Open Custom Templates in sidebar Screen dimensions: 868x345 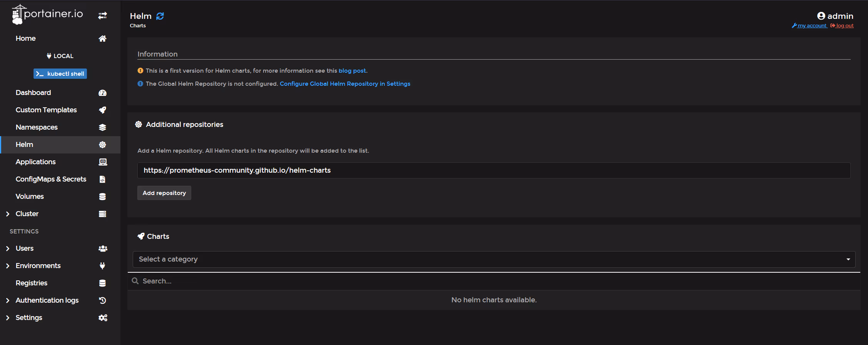point(46,110)
